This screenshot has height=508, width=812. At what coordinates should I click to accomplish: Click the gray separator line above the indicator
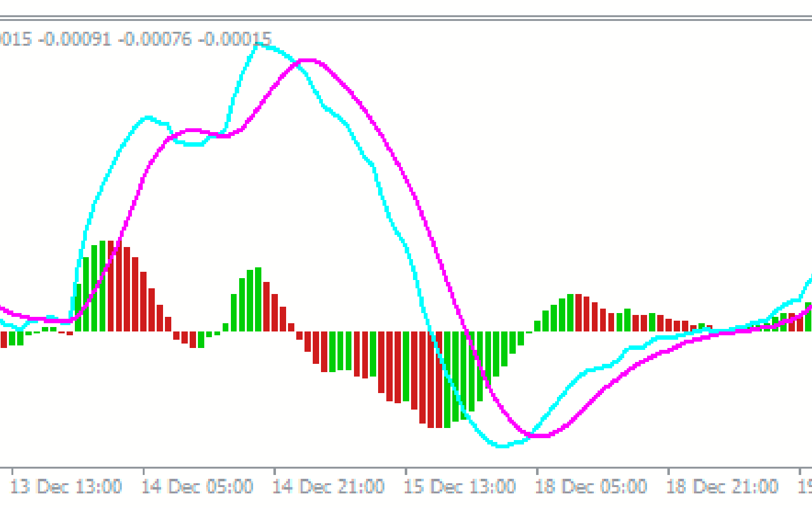click(x=406, y=17)
